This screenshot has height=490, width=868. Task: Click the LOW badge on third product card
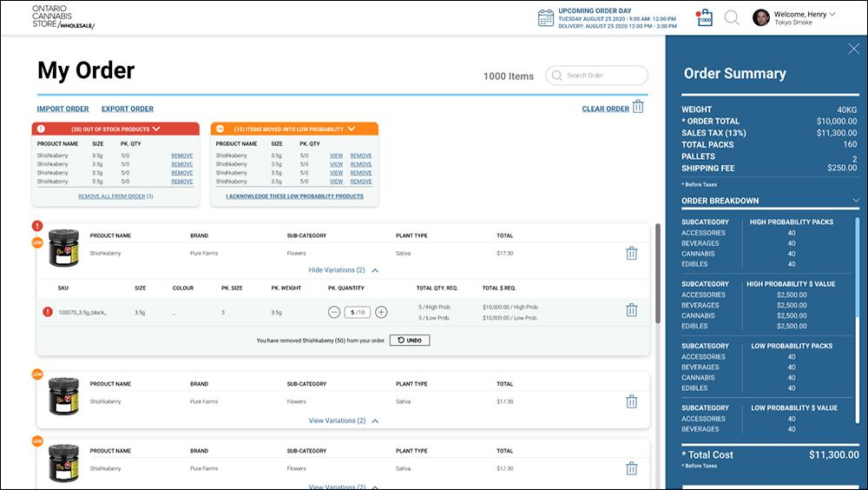[x=37, y=441]
